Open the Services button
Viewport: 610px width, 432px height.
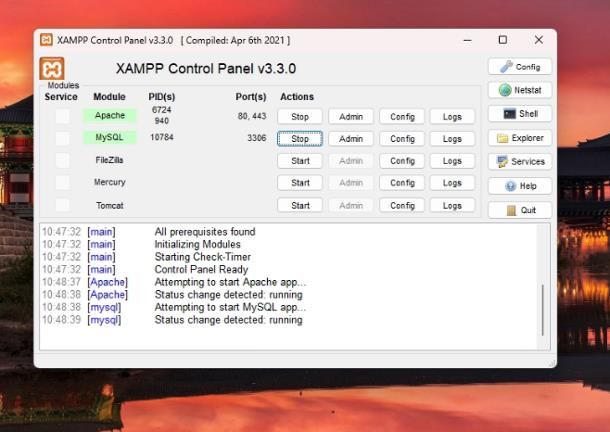pos(520,162)
